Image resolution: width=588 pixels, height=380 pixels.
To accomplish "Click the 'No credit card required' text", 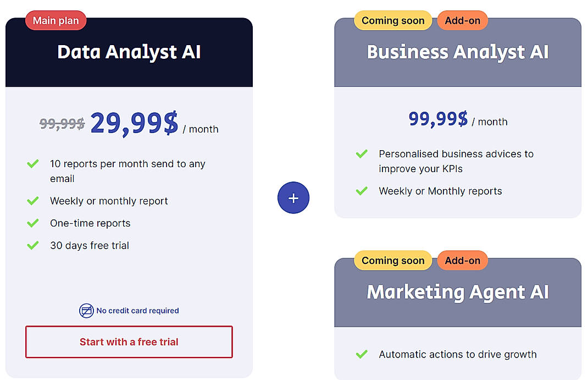I will pos(137,310).
